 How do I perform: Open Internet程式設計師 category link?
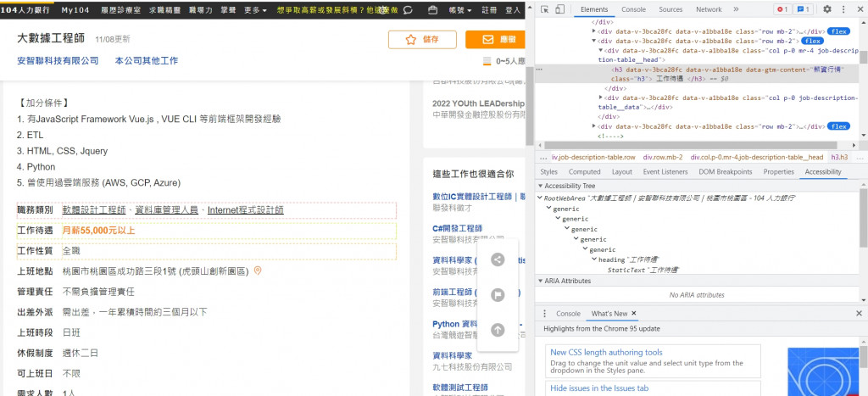click(x=246, y=210)
